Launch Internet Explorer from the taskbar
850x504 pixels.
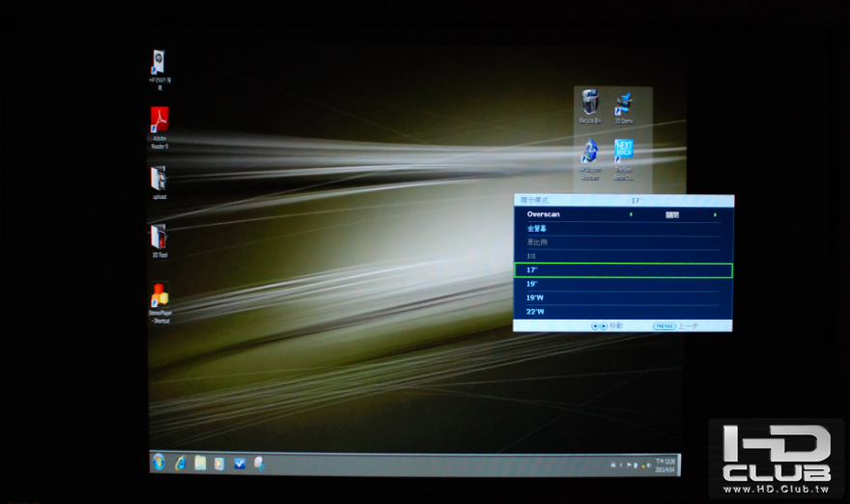tap(181, 462)
